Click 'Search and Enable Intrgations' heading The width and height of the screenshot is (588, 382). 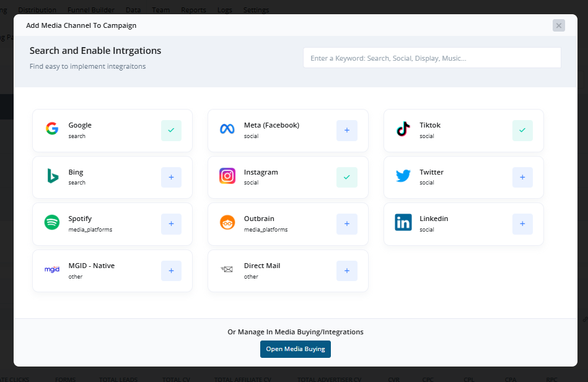95,51
